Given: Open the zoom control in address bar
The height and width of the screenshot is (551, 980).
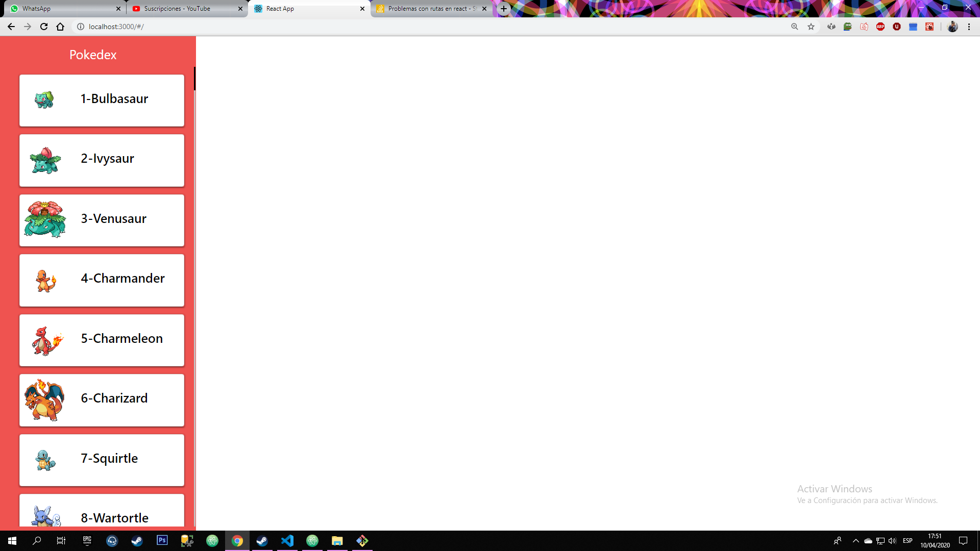Looking at the screenshot, I should [x=795, y=27].
